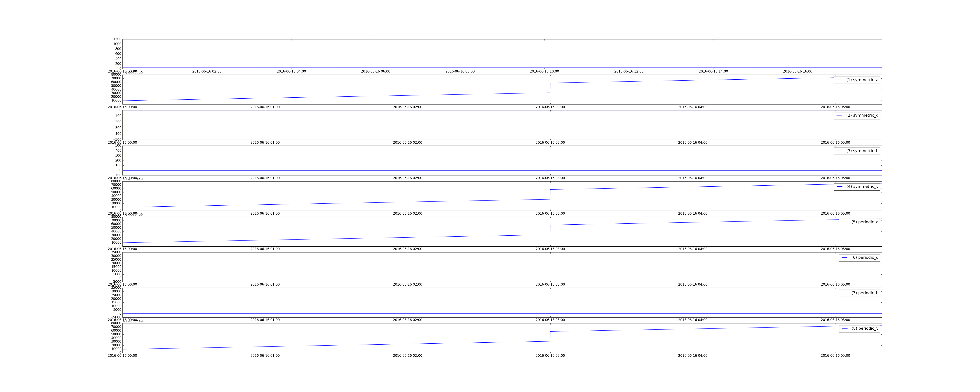Click the 35000 y-axis value in periodic_d plot

tap(116, 252)
